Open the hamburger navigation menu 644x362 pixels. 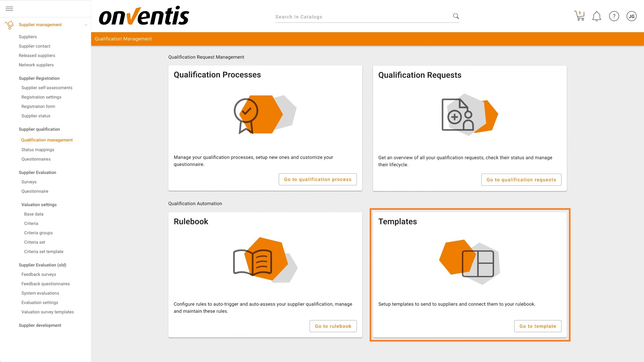pyautogui.click(x=9, y=8)
